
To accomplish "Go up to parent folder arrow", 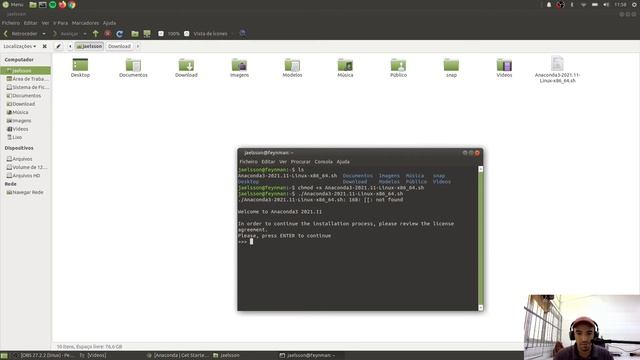I will coord(96,34).
